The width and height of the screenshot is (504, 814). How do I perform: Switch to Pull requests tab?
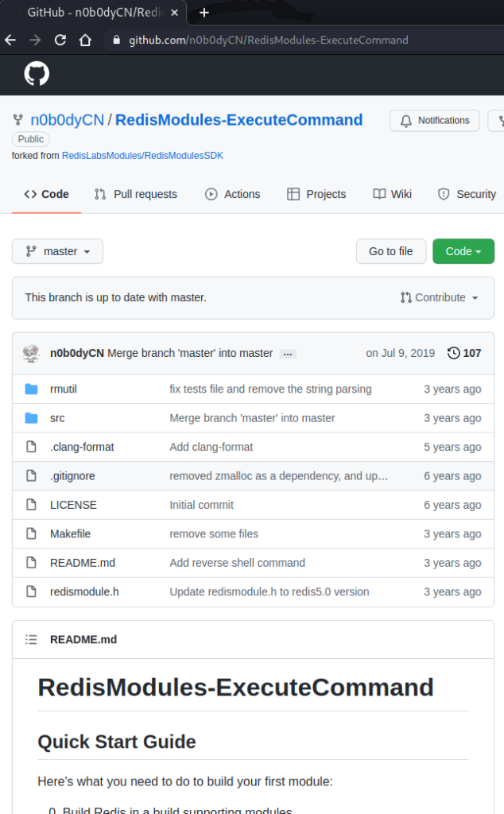[x=136, y=194]
